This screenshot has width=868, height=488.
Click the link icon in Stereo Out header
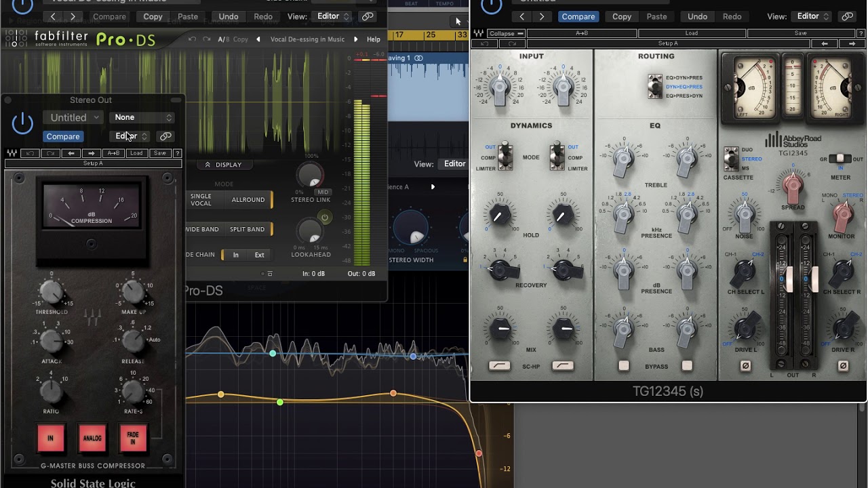pyautogui.click(x=165, y=136)
